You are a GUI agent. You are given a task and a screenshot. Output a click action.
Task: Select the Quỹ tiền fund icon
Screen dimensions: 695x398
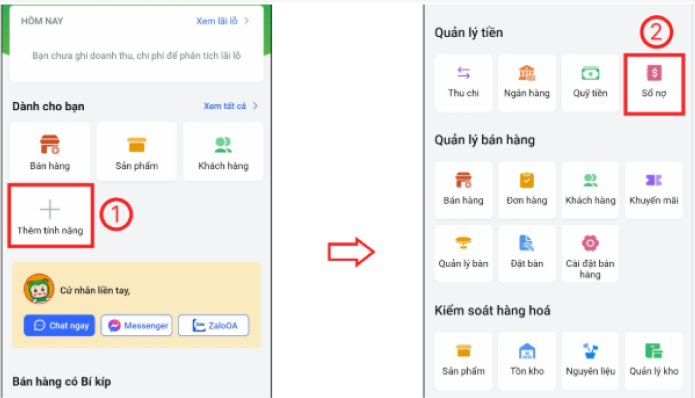coord(590,83)
